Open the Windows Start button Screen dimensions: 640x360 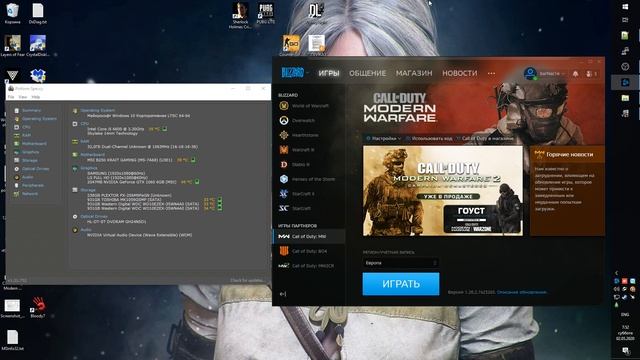click(x=625, y=7)
